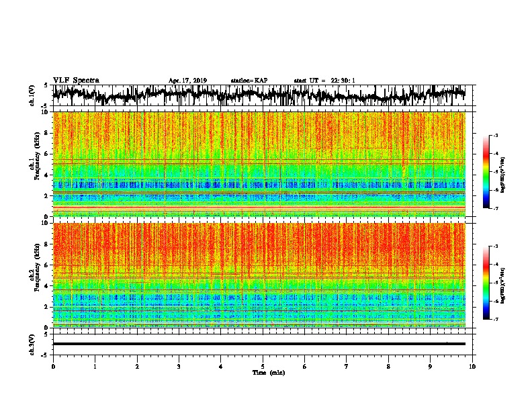Image resolution: width=532 pixels, height=411 pixels.
Task: Click the ch.1(V) waveform axis label
Action: point(32,95)
